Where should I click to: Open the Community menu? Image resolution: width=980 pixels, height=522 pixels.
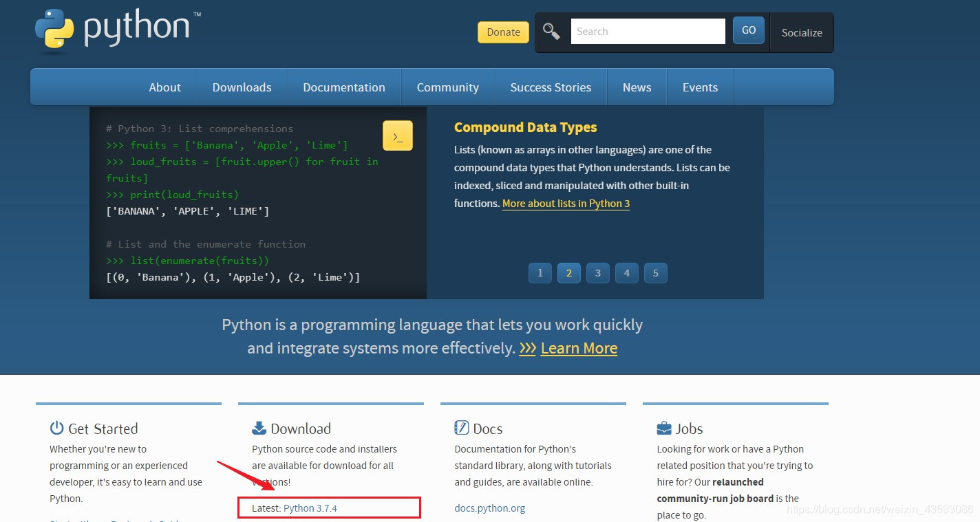[x=447, y=87]
